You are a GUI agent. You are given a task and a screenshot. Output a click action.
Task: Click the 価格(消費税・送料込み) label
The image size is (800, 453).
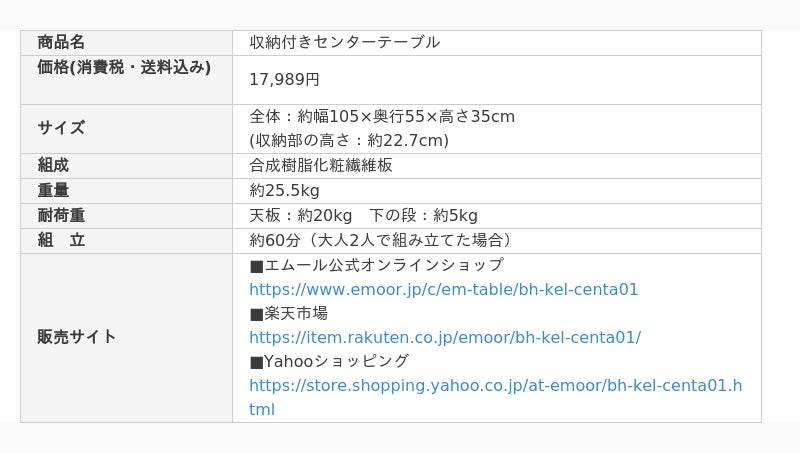(124, 68)
